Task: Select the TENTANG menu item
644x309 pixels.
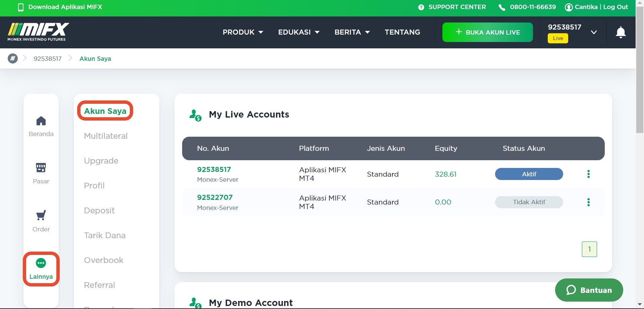Action: pos(402,32)
